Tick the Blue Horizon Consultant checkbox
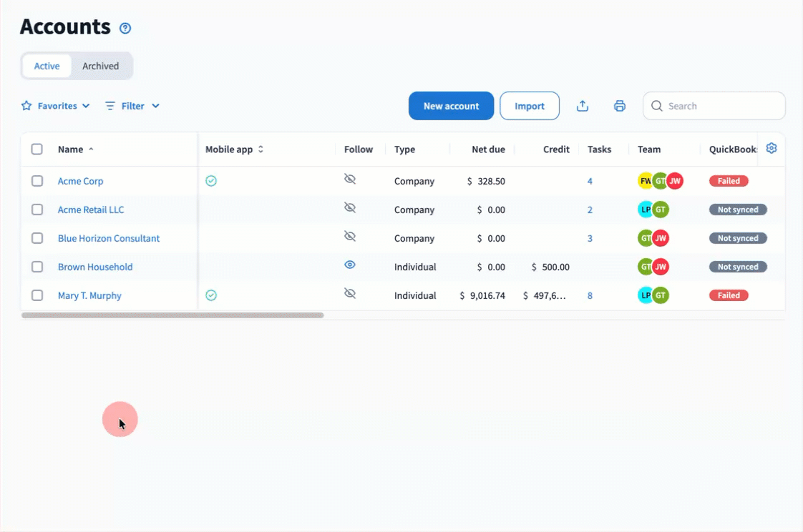 [x=37, y=238]
